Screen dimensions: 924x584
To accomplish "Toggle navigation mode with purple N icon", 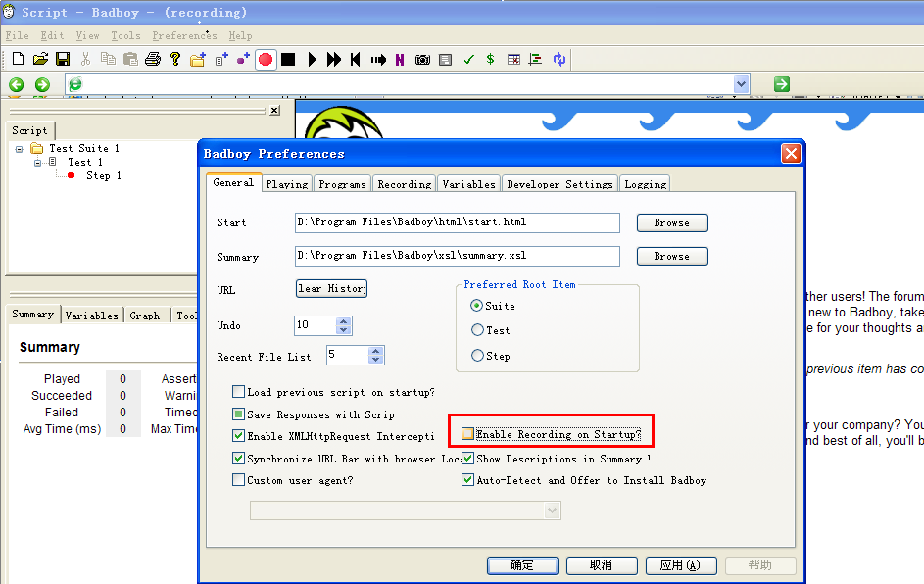I will (x=400, y=59).
